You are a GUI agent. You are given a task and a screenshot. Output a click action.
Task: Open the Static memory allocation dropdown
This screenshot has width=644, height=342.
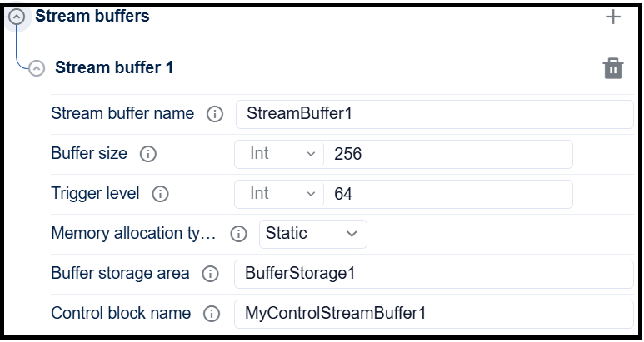click(312, 234)
